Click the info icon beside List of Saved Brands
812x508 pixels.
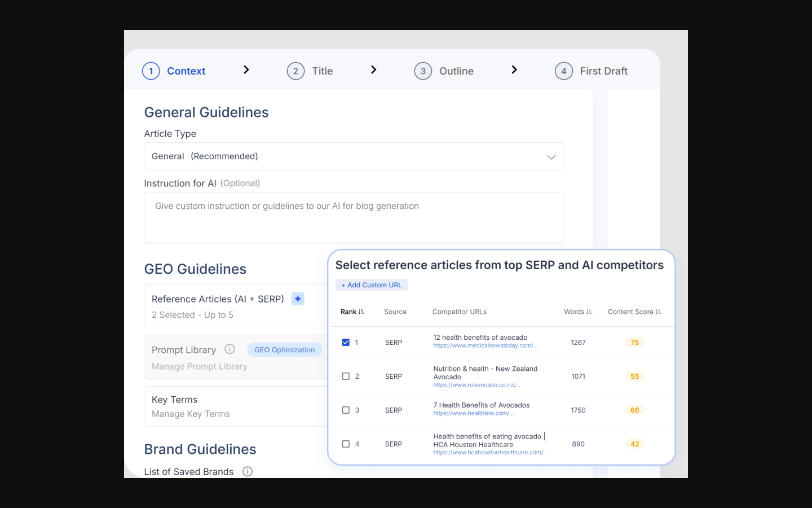click(x=248, y=471)
